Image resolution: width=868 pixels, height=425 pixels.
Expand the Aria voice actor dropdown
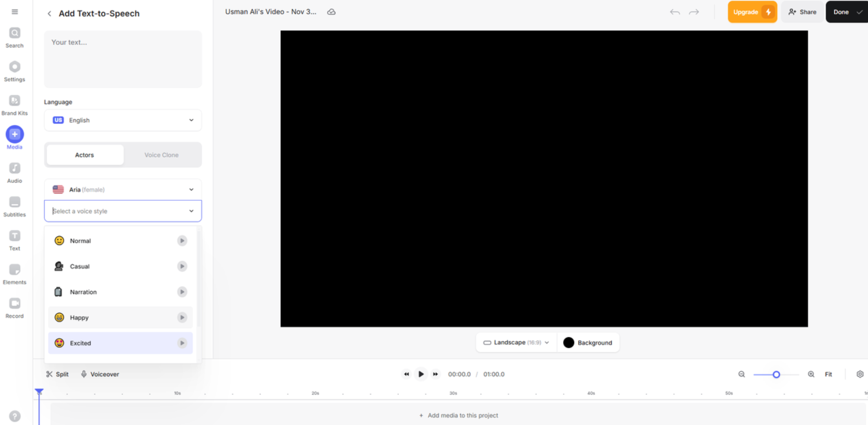click(x=123, y=189)
